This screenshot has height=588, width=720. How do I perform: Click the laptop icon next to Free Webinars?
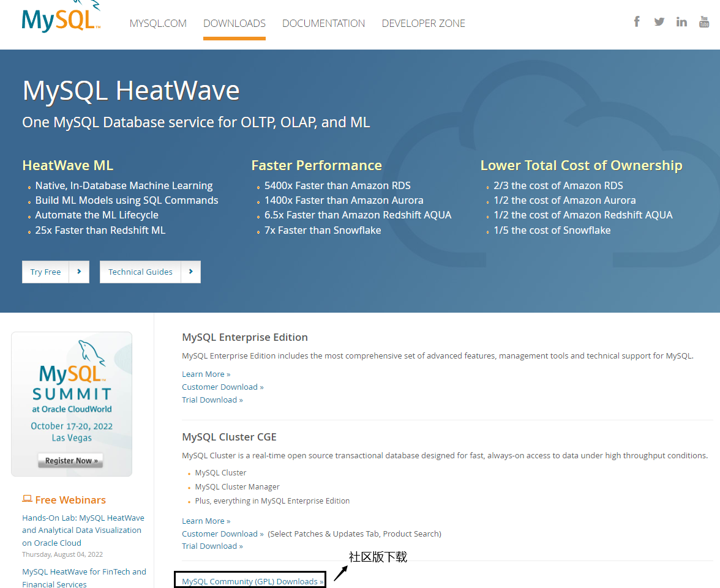click(27, 499)
